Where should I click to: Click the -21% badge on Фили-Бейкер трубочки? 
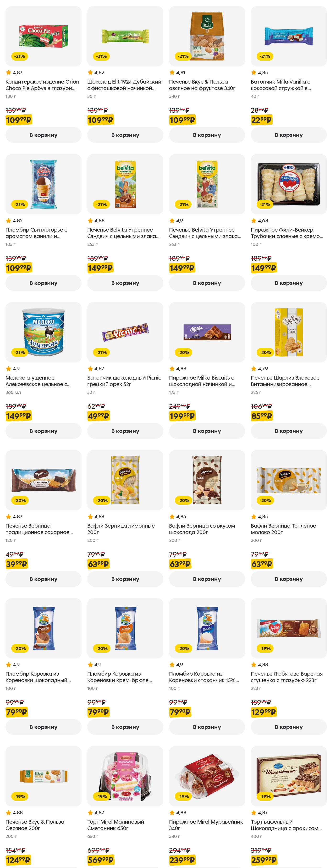(265, 205)
